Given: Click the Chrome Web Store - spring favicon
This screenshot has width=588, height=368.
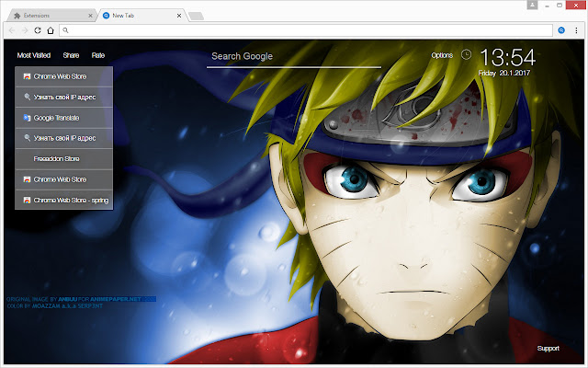Looking at the screenshot, I should pos(27,201).
